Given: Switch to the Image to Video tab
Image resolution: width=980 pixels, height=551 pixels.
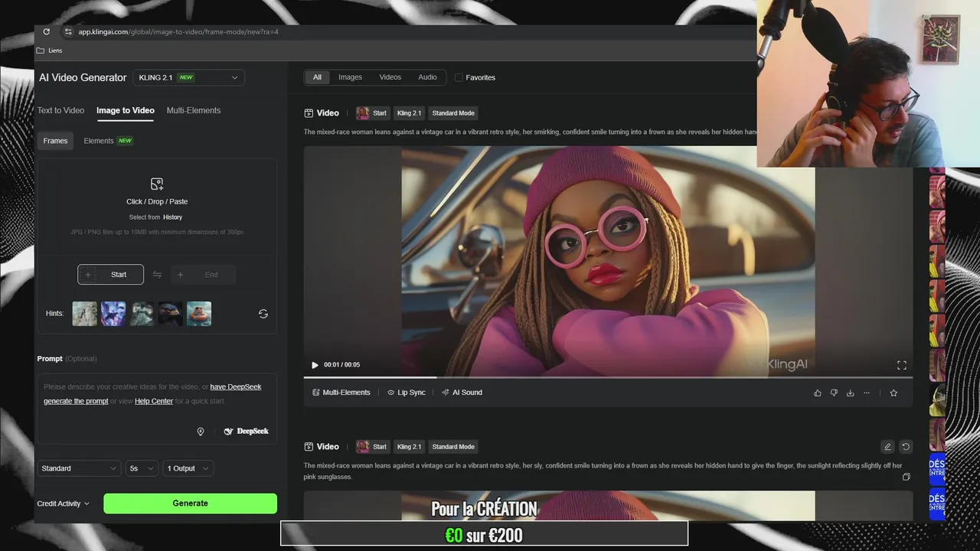Looking at the screenshot, I should [126, 110].
